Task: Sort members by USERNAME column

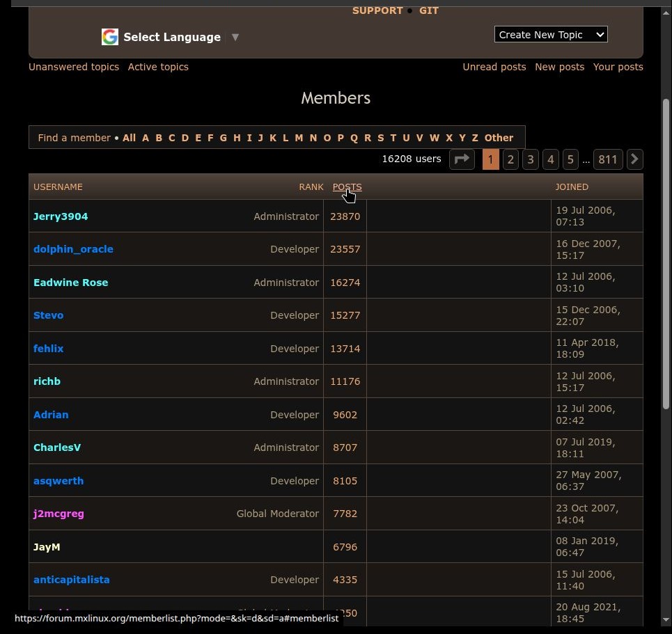Action: pyautogui.click(x=58, y=187)
